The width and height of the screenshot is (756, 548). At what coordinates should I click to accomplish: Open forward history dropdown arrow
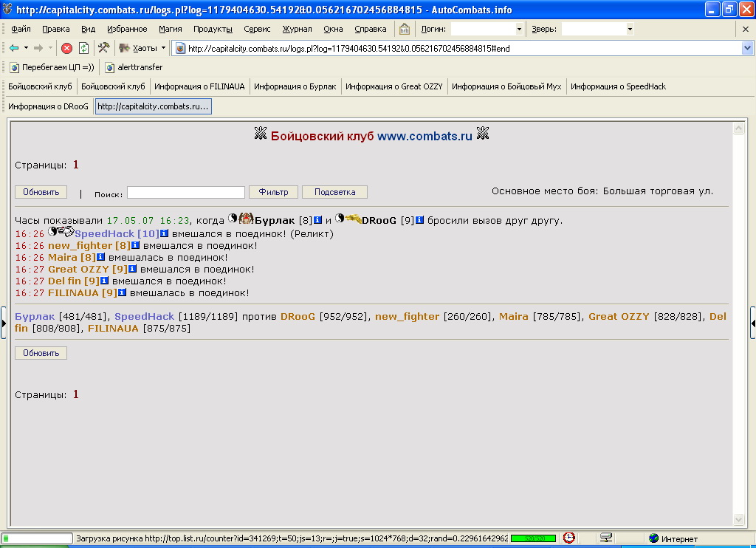click(x=50, y=48)
